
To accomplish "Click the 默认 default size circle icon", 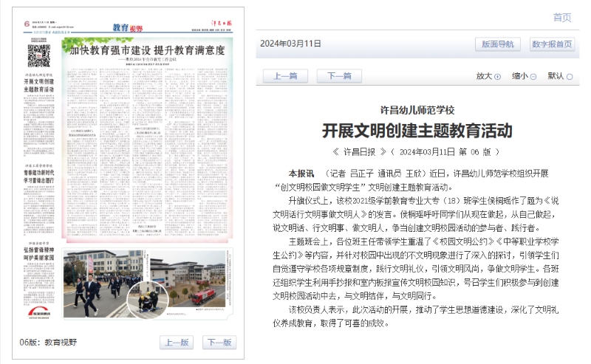I will 570,76.
